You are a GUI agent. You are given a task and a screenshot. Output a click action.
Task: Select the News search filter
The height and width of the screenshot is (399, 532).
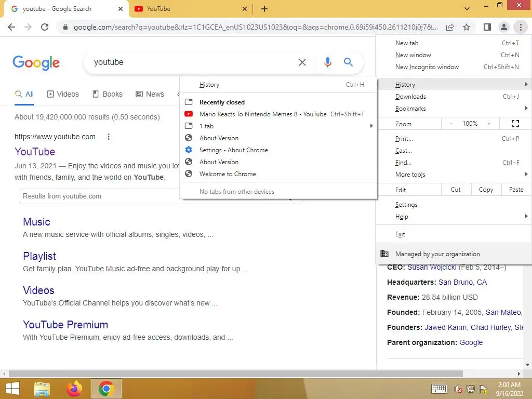pos(150,95)
